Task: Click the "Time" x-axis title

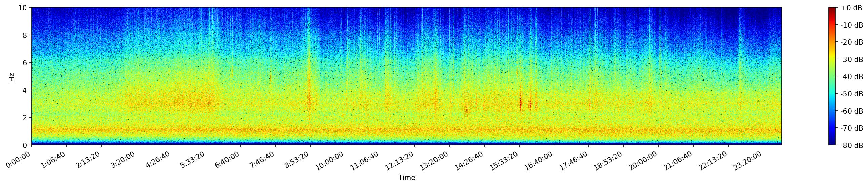Action: (406, 178)
